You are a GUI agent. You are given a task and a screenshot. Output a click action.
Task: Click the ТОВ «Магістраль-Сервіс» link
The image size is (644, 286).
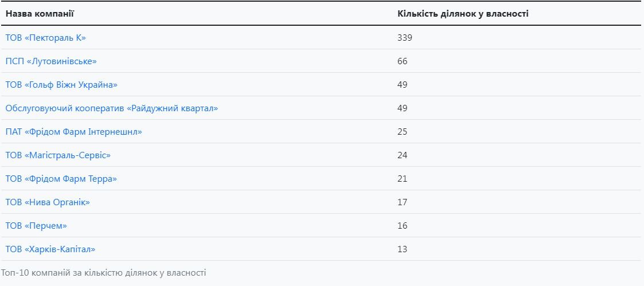58,155
